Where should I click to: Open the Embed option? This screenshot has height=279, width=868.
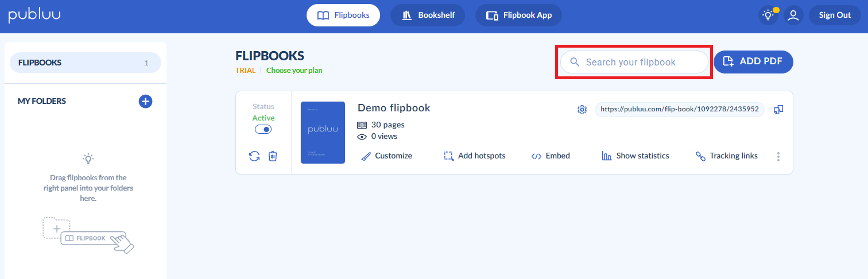coord(551,156)
